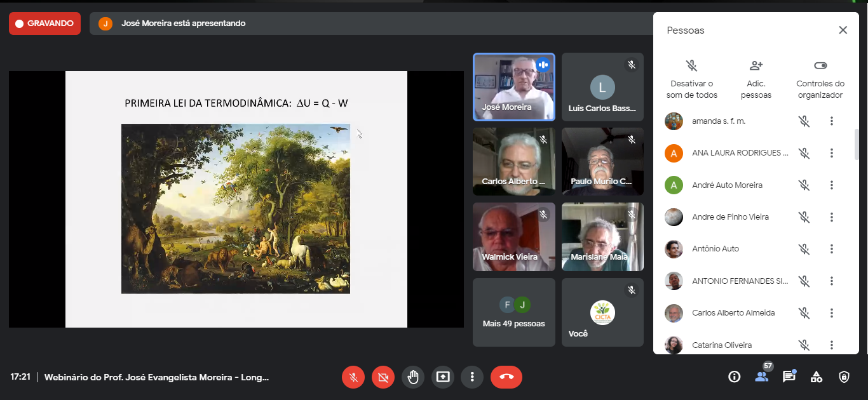Open options menu for Catarina Oliveira
868x400 pixels.
tap(832, 345)
